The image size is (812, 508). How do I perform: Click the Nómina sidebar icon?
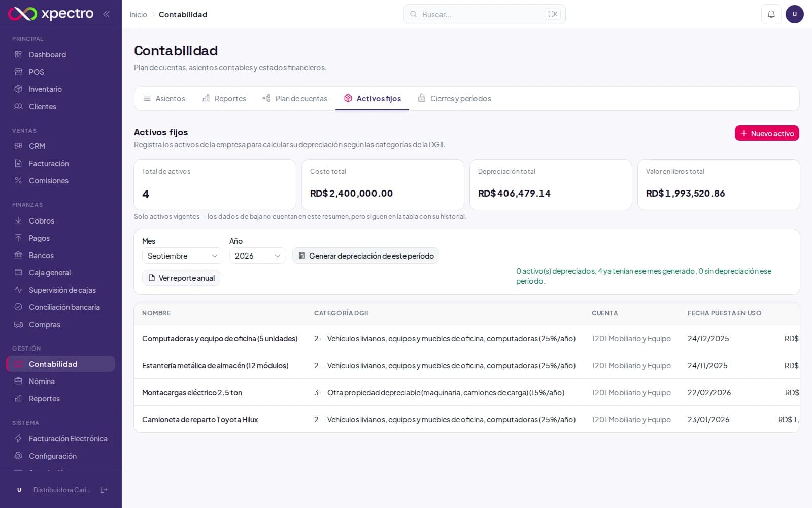pos(18,381)
